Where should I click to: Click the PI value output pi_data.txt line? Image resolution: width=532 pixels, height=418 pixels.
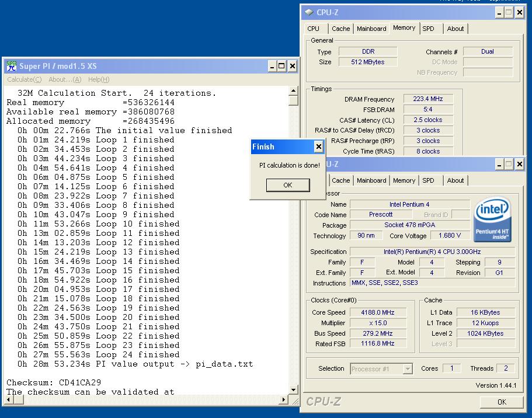(x=135, y=364)
